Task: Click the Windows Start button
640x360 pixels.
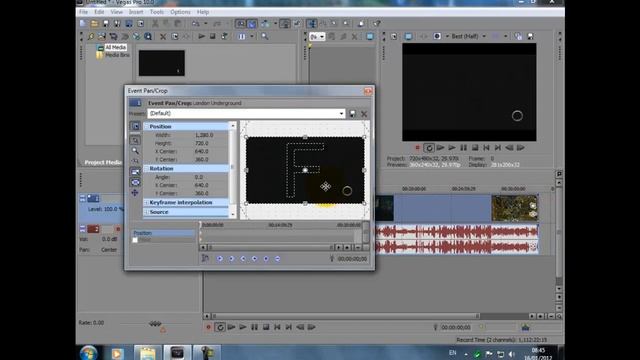Action: pos(89,352)
